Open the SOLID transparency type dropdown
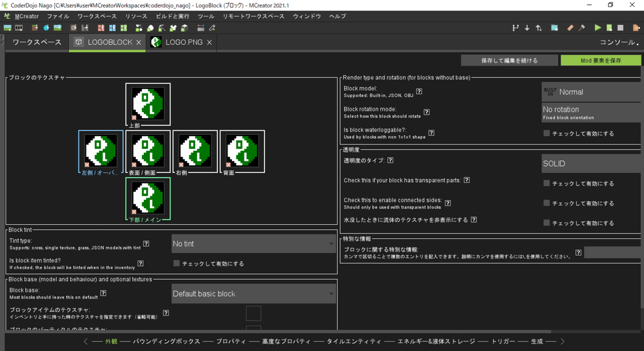 tap(590, 163)
